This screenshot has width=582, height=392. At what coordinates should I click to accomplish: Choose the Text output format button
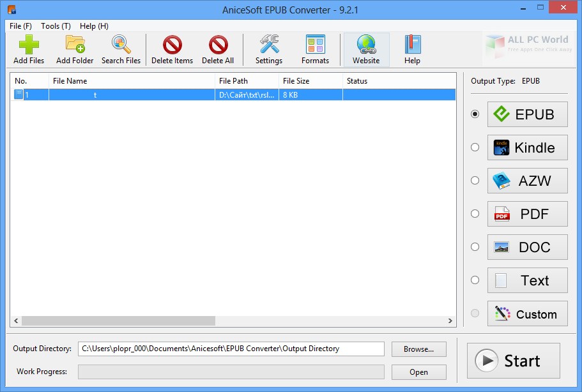[x=528, y=280]
